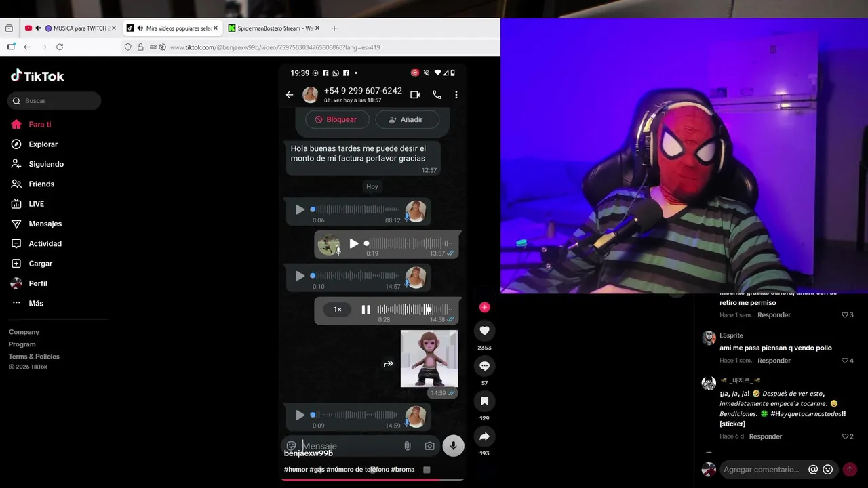868x488 pixels.
Task: Open the Perfil avatar icon
Action: (16, 283)
